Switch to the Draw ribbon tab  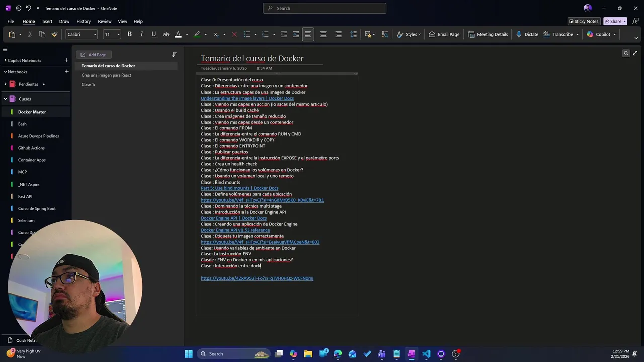(x=64, y=21)
